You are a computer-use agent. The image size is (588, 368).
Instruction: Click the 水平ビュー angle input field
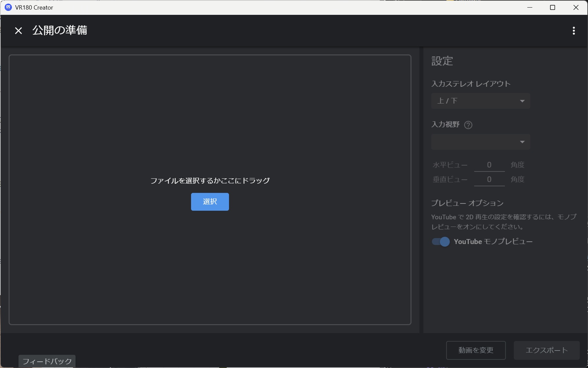pyautogui.click(x=489, y=165)
